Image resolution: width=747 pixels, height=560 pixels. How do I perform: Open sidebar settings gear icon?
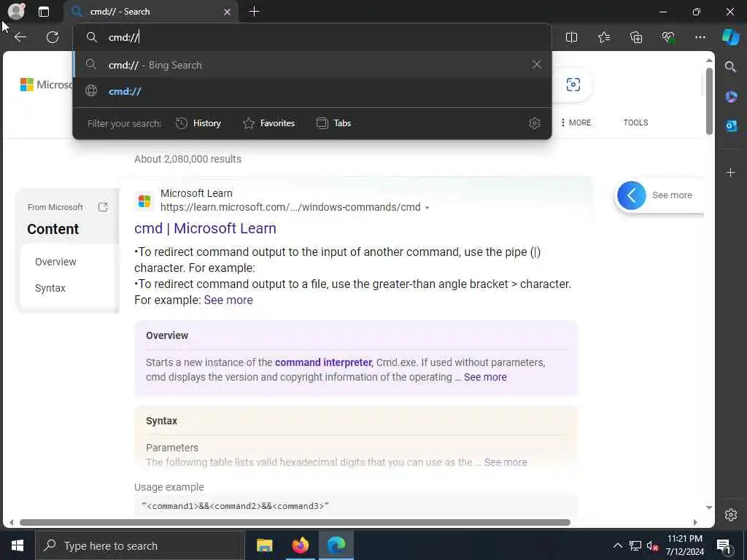731,515
